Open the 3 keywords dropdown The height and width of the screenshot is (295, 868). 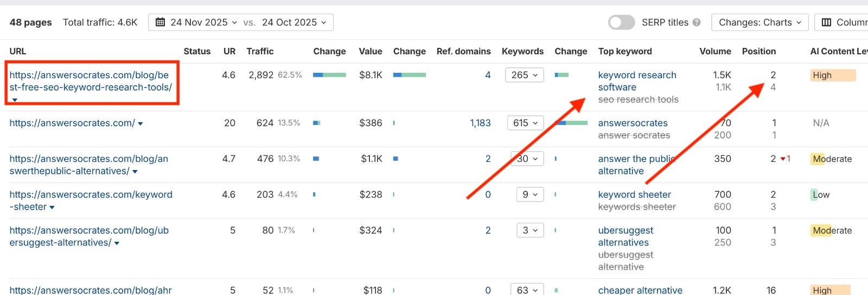pyautogui.click(x=530, y=230)
